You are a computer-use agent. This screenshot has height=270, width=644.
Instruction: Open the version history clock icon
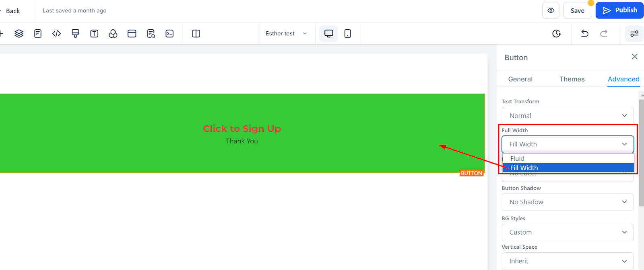(x=557, y=34)
